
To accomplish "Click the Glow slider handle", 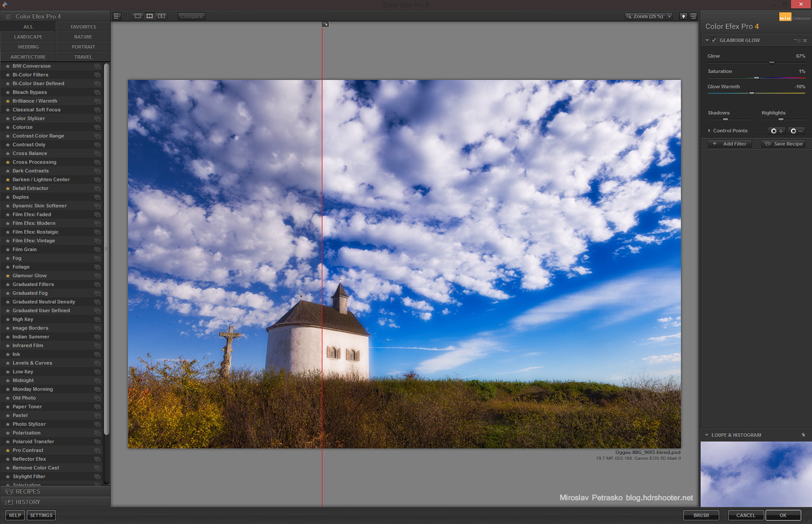I will click(772, 62).
